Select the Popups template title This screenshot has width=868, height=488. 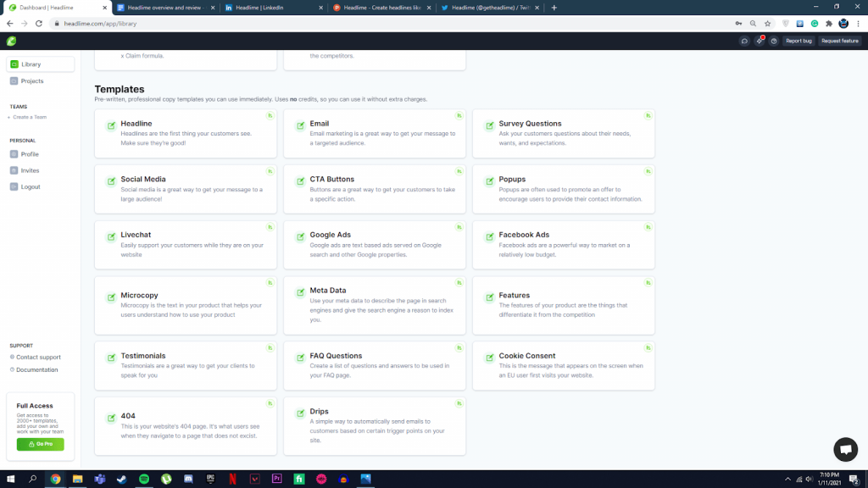coord(512,180)
